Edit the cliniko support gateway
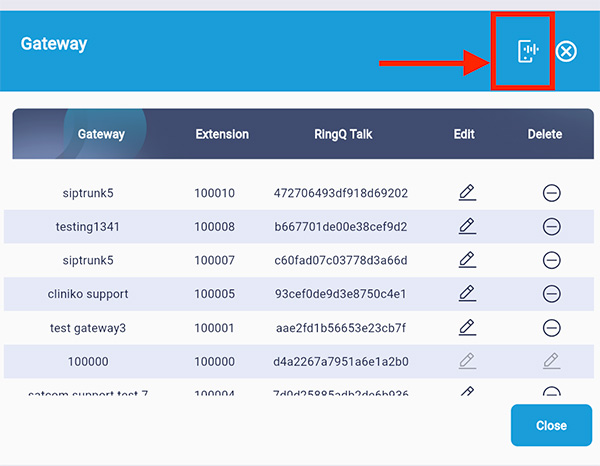 pyautogui.click(x=466, y=294)
